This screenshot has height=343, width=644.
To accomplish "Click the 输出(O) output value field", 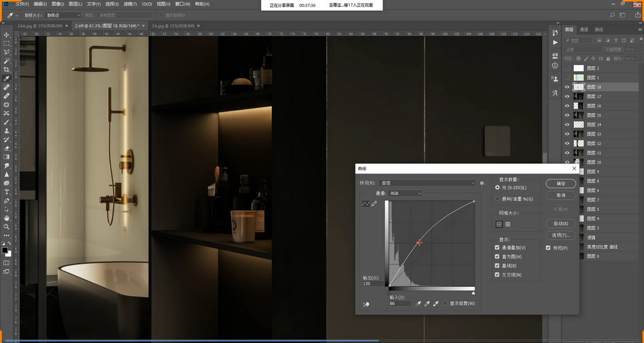I will pos(372,284).
